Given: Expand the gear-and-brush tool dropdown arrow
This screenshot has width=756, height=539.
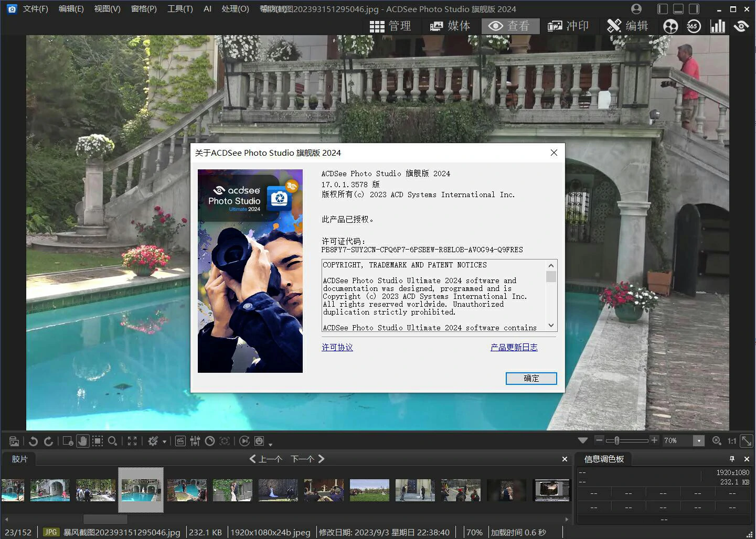Looking at the screenshot, I should [164, 441].
